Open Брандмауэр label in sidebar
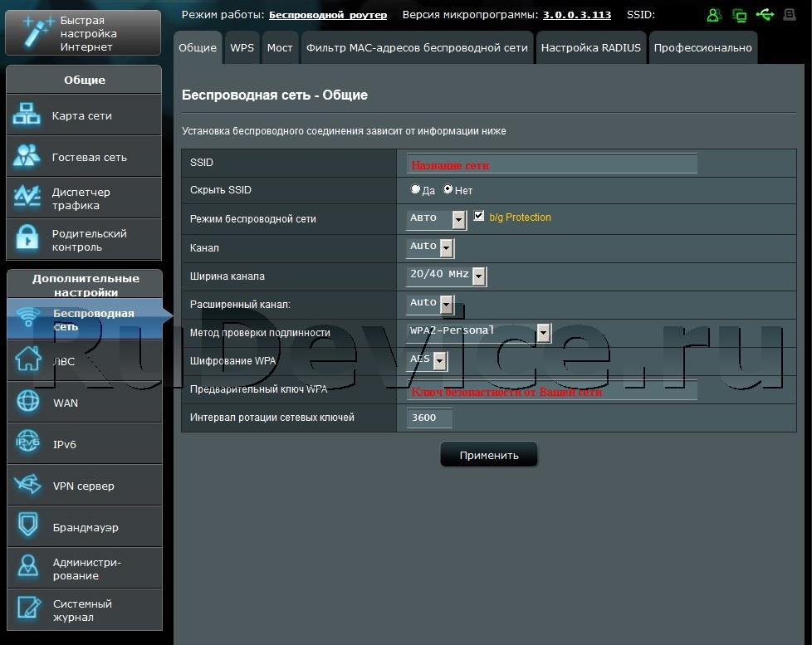The height and width of the screenshot is (645, 812). 86,527
